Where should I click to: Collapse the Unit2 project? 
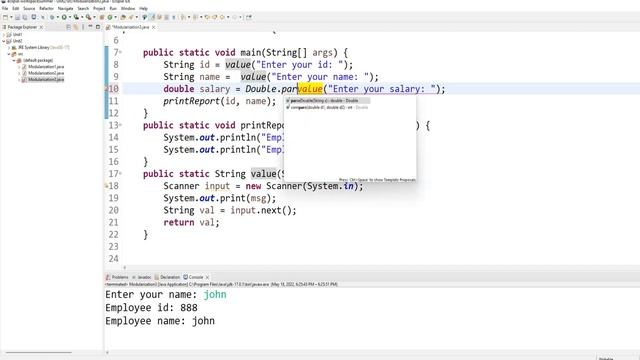pyautogui.click(x=4, y=41)
